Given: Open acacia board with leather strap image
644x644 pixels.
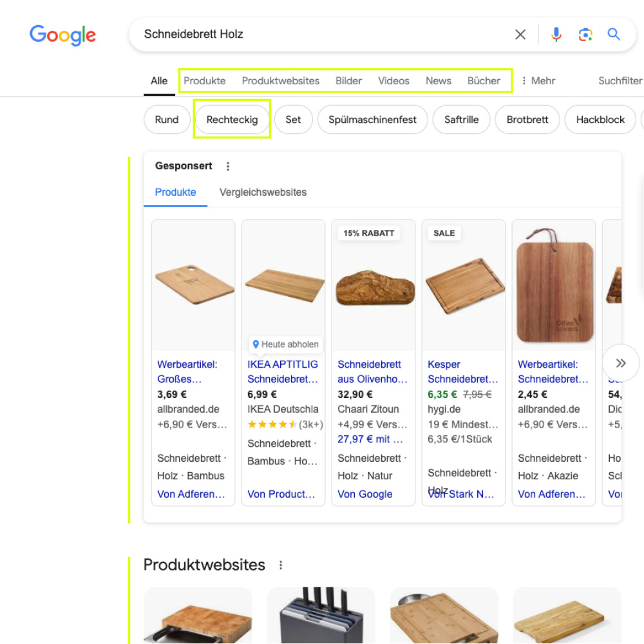Looking at the screenshot, I should pyautogui.click(x=554, y=285).
